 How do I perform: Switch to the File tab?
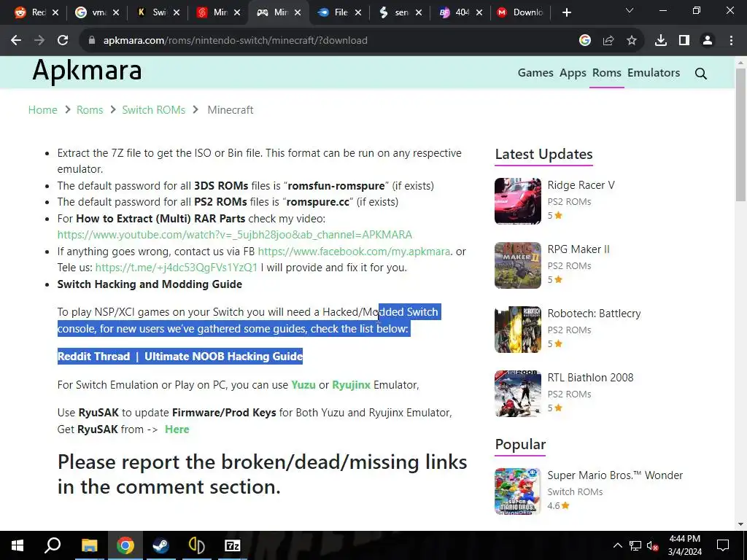coord(333,12)
